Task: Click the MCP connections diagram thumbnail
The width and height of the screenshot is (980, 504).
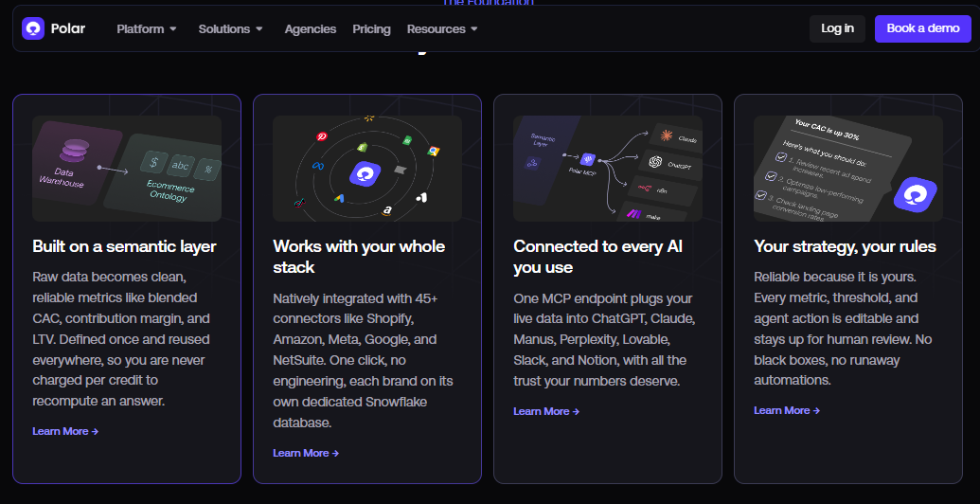Action: (x=608, y=169)
